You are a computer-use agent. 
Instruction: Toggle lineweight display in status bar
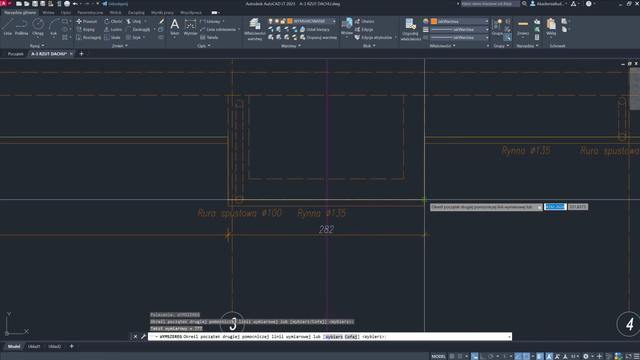(540, 356)
